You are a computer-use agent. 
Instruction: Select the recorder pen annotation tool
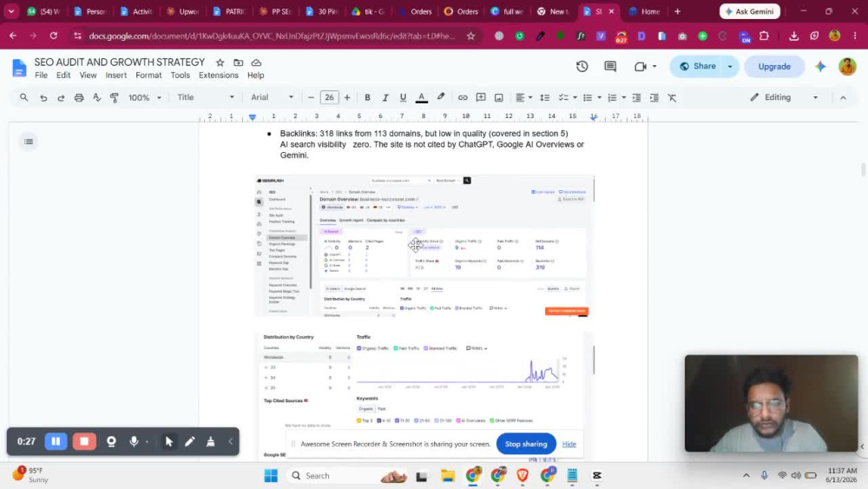click(190, 441)
